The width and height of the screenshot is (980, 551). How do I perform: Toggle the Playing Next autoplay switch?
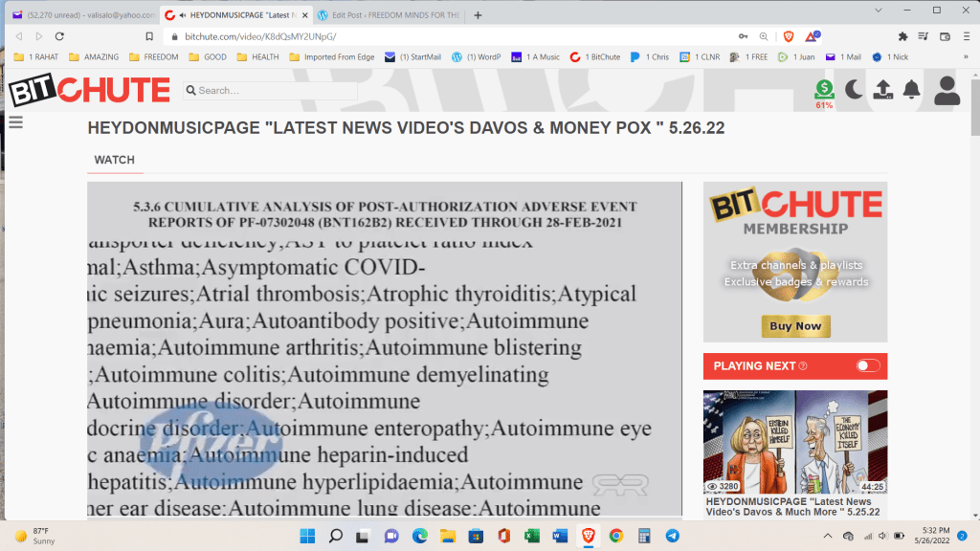pyautogui.click(x=867, y=365)
